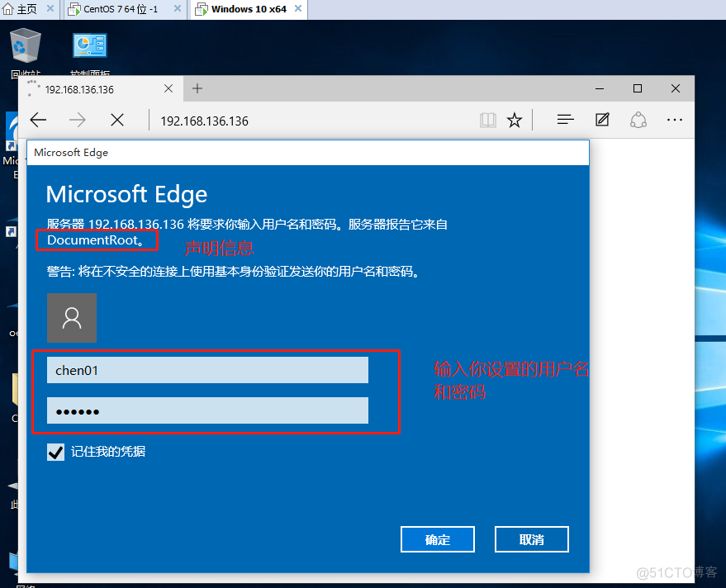Click the password field with dots
This screenshot has width=726, height=588.
207,410
